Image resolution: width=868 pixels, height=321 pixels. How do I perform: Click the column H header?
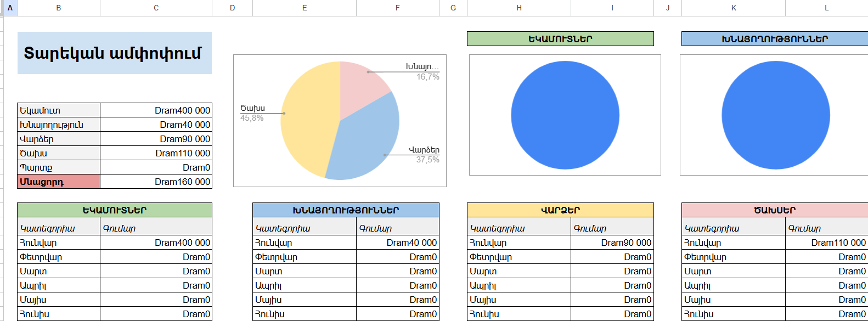point(518,8)
